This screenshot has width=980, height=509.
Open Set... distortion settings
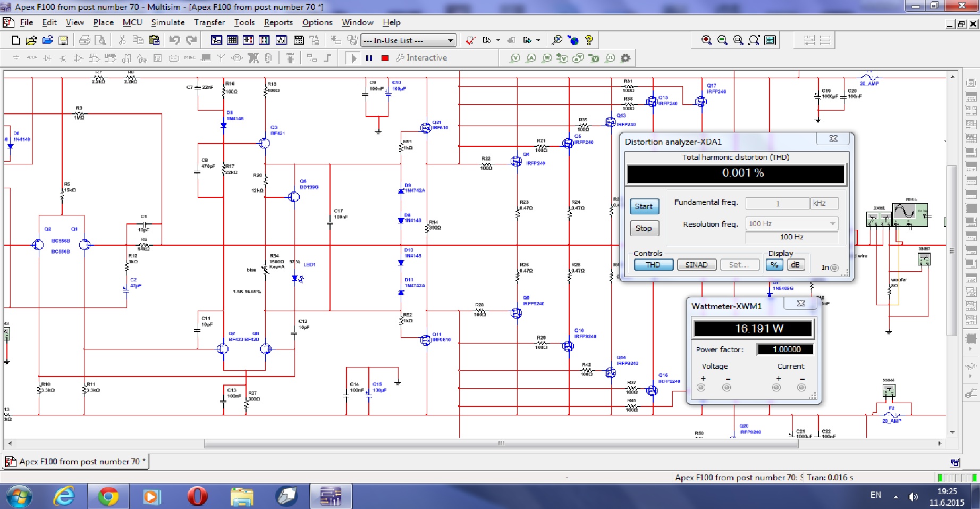point(739,265)
